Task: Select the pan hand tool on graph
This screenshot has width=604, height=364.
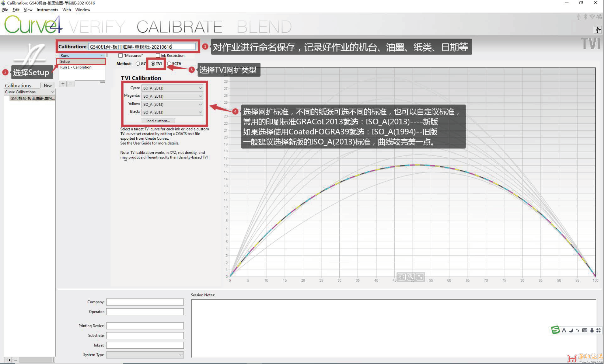Action: click(402, 277)
